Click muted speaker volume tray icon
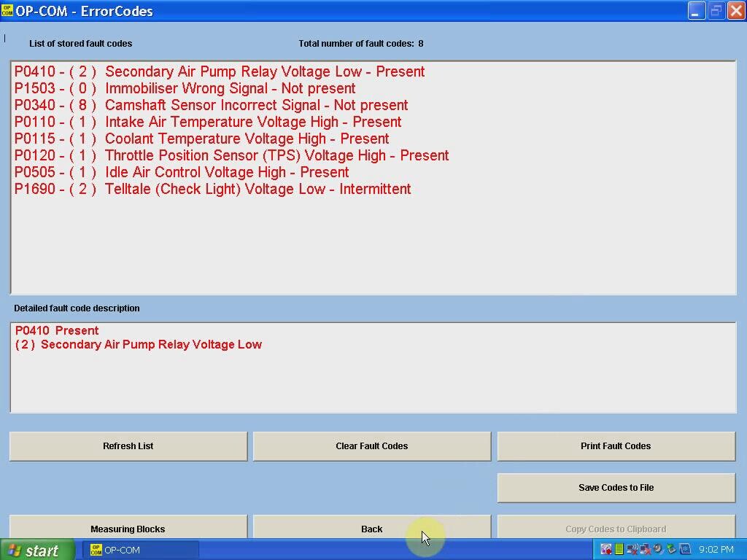Viewport: 747px width, 560px height. tap(659, 550)
